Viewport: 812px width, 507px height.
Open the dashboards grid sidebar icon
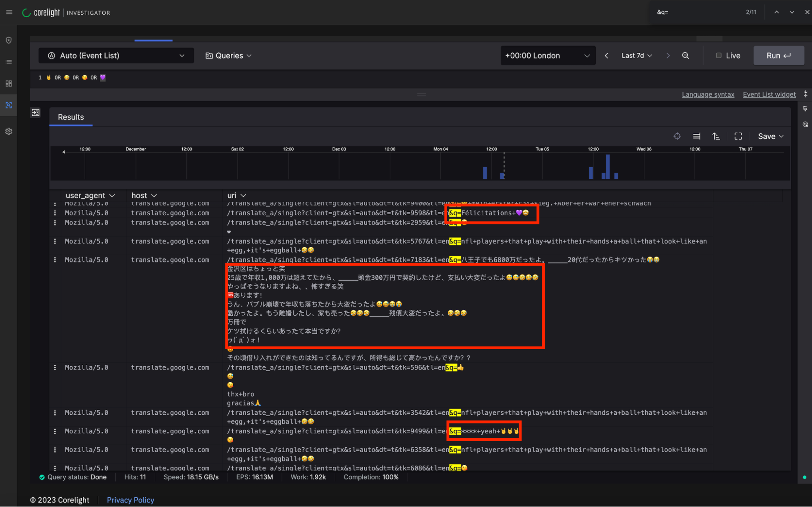9,83
